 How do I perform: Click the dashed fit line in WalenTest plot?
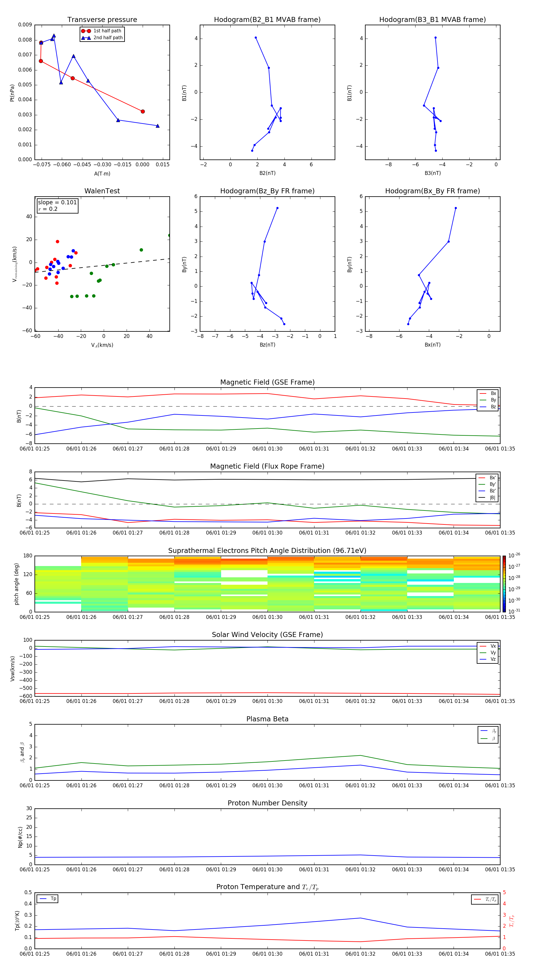pos(102,265)
